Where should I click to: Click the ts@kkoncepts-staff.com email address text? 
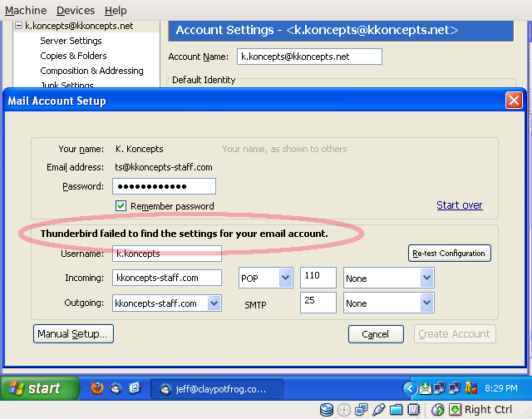point(164,167)
